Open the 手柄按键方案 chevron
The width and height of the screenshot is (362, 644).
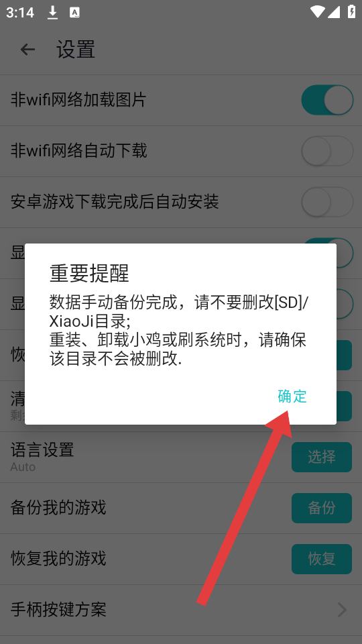click(x=342, y=610)
